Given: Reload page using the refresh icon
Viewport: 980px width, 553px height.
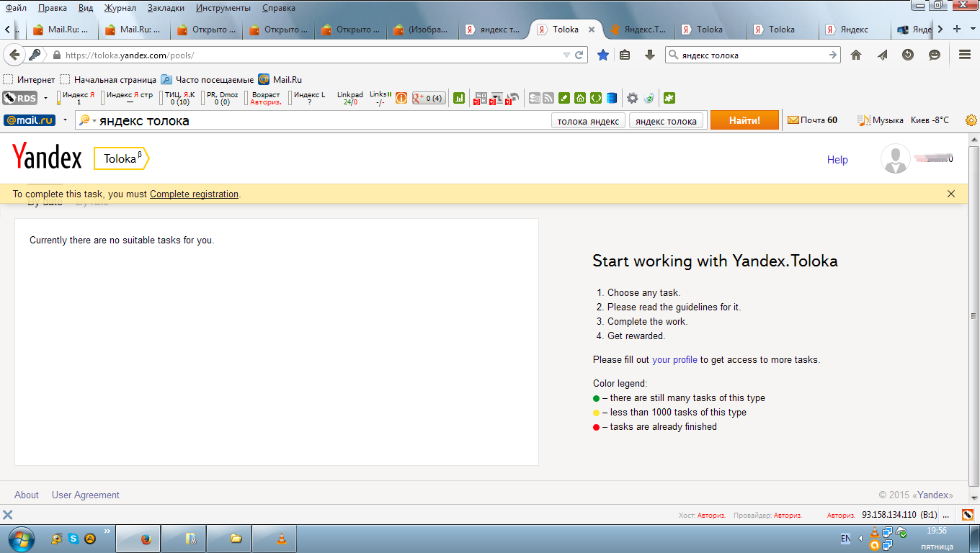Looking at the screenshot, I should 579,55.
